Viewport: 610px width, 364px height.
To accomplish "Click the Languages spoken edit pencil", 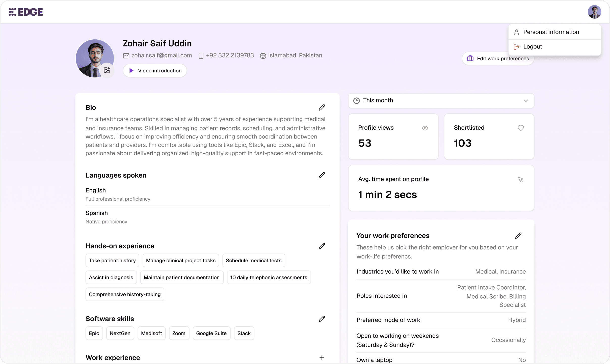I will pyautogui.click(x=322, y=175).
